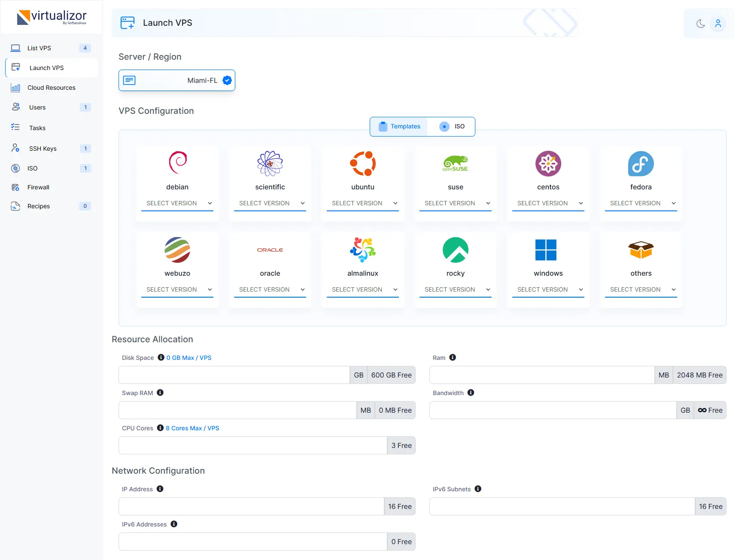Image resolution: width=742 pixels, height=560 pixels.
Task: Open Users in sidebar
Action: (x=52, y=107)
